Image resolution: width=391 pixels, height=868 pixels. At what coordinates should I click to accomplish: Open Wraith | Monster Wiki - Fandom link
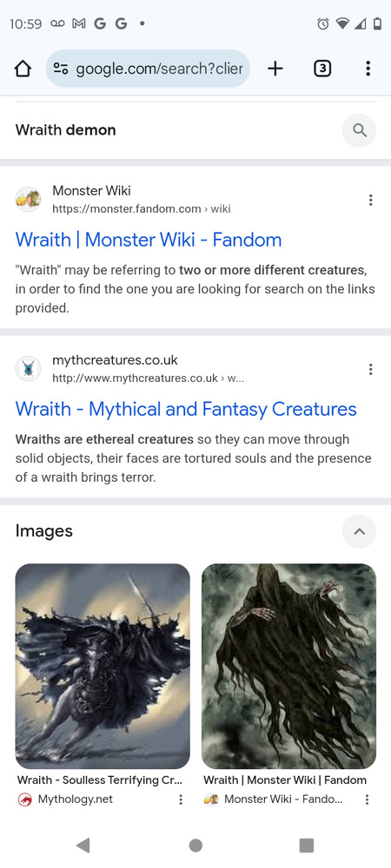(149, 240)
